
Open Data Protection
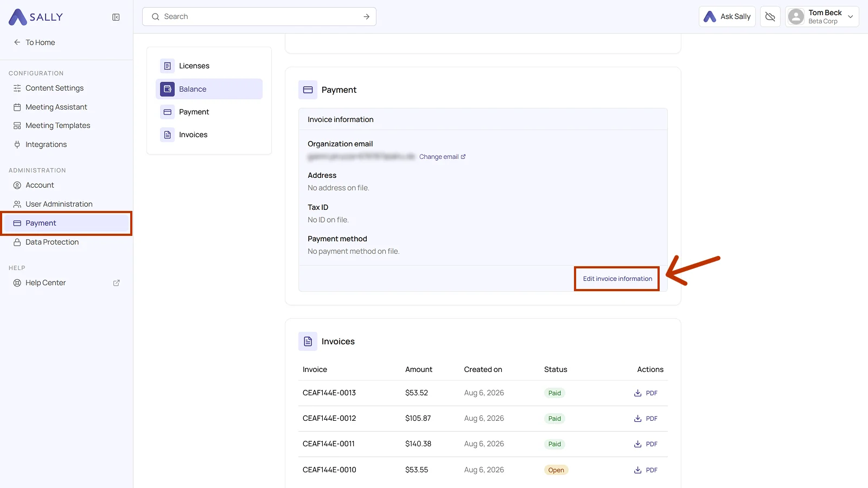click(52, 242)
